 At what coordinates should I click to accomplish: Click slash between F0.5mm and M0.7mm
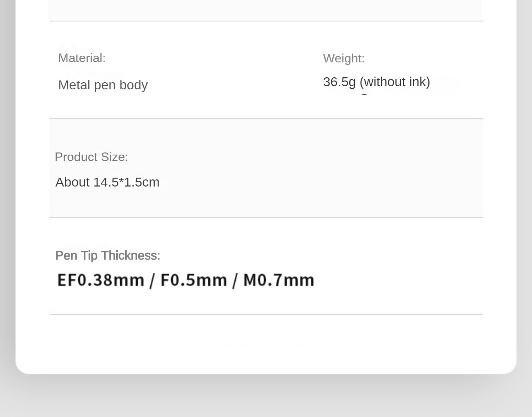point(235,280)
